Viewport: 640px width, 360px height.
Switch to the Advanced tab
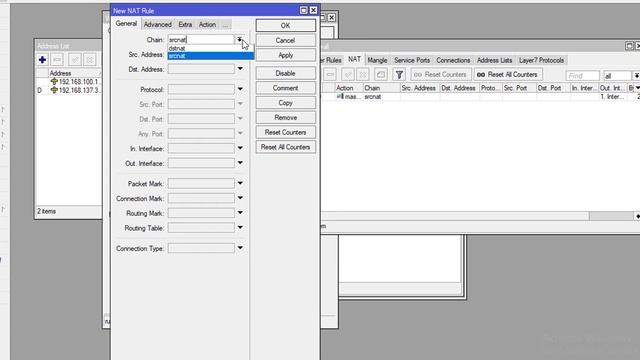coord(158,24)
